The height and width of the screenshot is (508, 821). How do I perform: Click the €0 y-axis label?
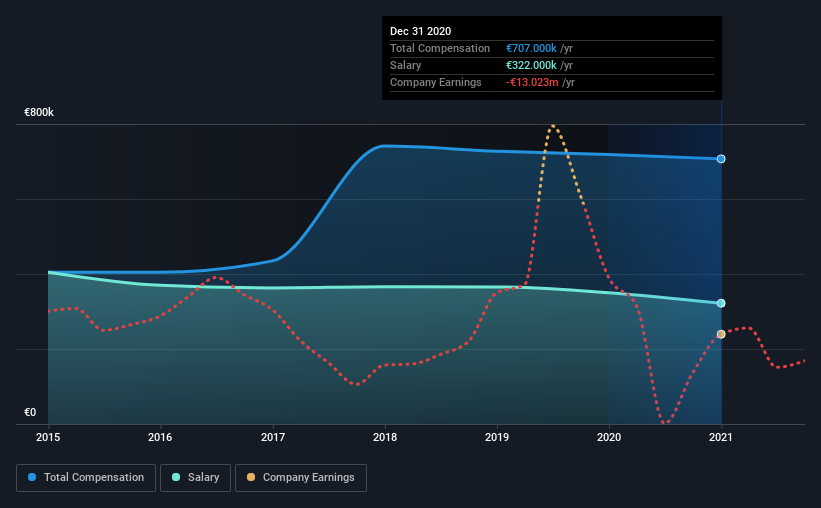click(x=30, y=413)
